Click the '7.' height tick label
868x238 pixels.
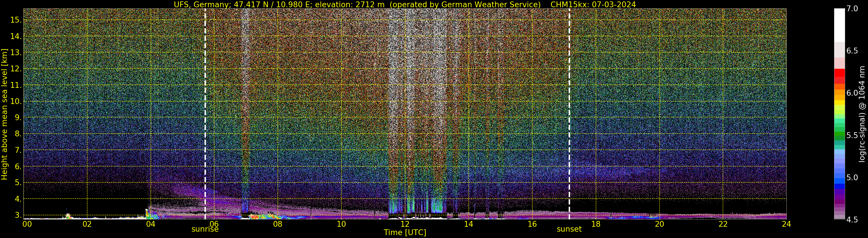point(18,150)
